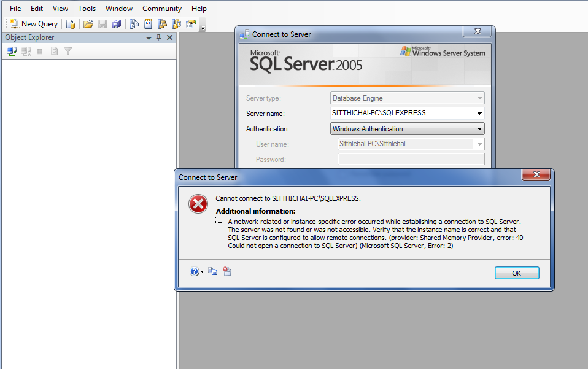
Task: Click 'Cannot connect to SITTHICHAI-PC\SQLEXPRESS.' text
Action: click(x=288, y=198)
